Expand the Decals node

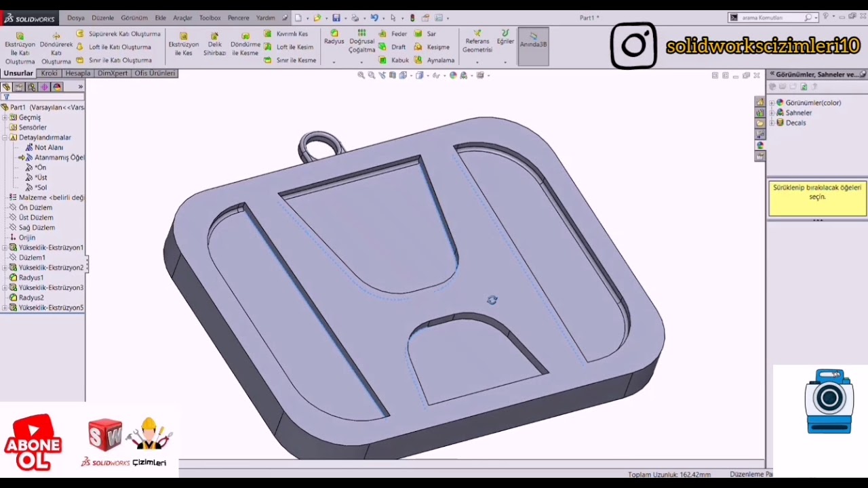(772, 123)
